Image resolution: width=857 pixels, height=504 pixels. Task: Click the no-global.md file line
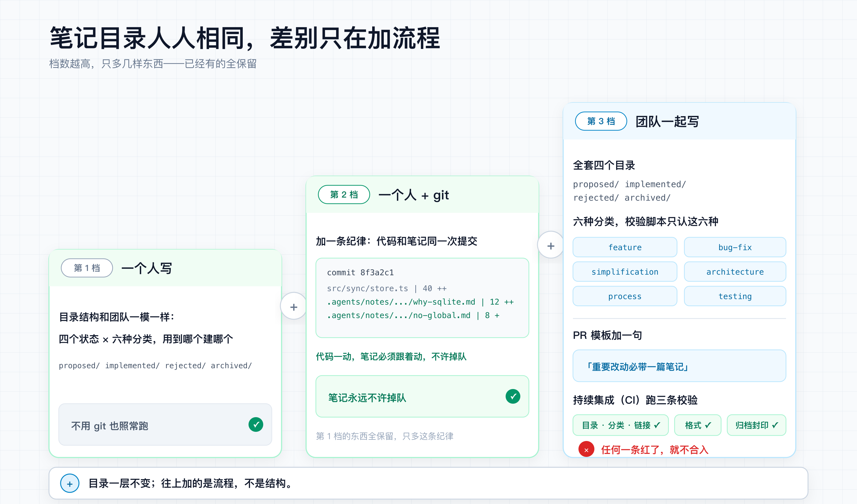413,315
